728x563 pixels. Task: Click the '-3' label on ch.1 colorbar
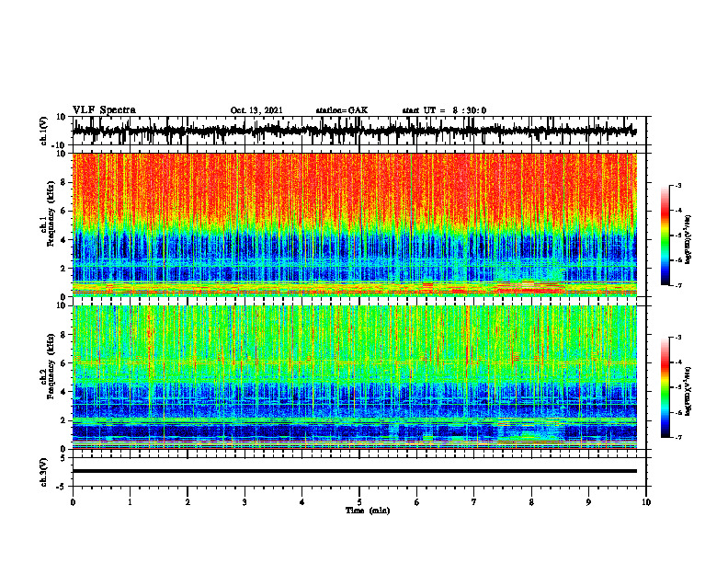(x=678, y=185)
